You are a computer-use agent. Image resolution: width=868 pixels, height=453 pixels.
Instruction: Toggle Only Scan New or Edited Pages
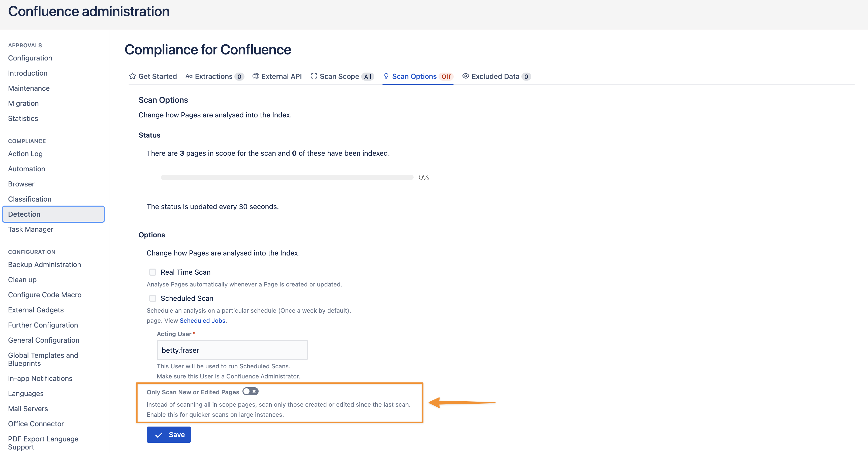pyautogui.click(x=250, y=391)
